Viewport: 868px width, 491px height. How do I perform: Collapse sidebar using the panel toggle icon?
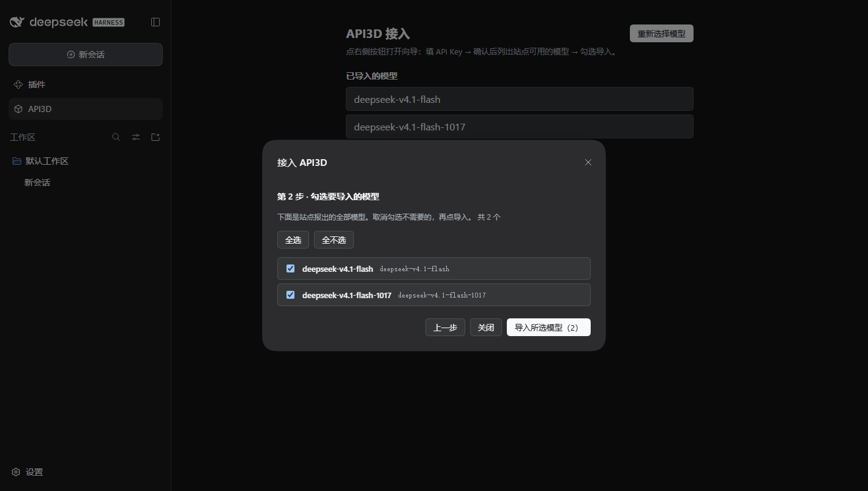tap(155, 22)
